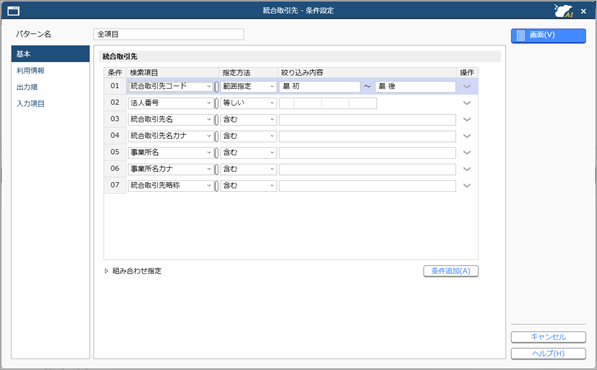Open 含む method dropdown in row 03
This screenshot has width=597, height=370.
(248, 120)
